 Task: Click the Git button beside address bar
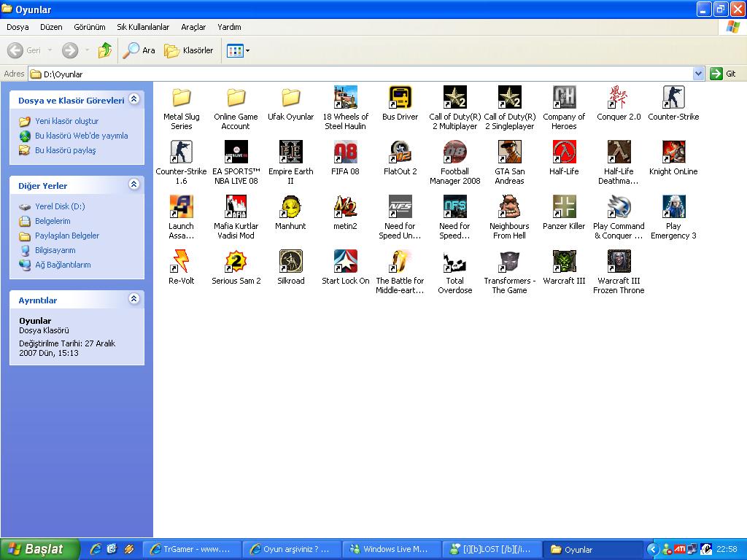(x=723, y=74)
